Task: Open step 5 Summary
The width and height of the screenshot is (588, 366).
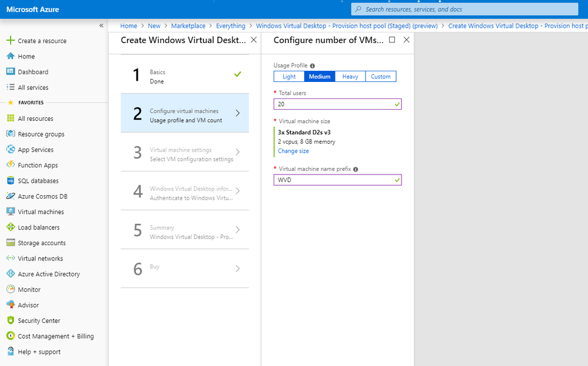Action: pyautogui.click(x=185, y=230)
